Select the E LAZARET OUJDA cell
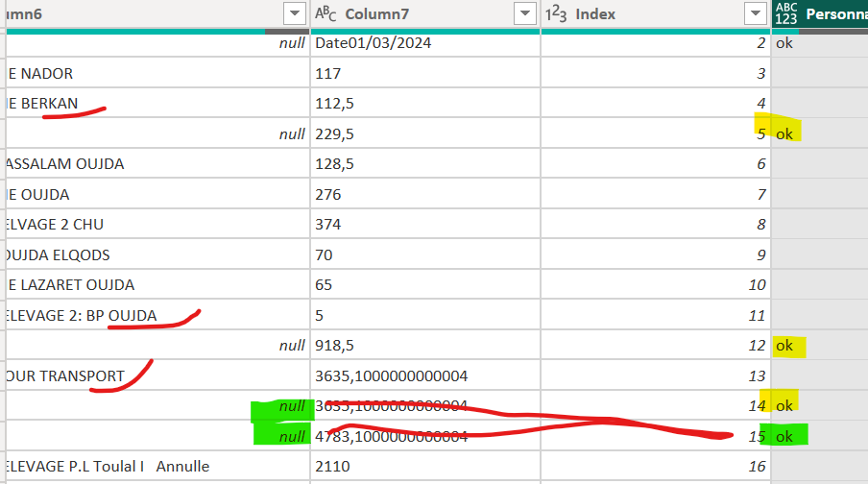868x484 pixels. click(157, 284)
